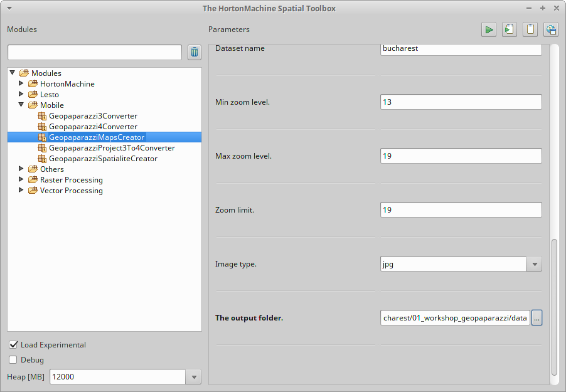Image resolution: width=566 pixels, height=392 pixels.
Task: Click the GeopaparazziSpatialiteCreator module icon
Action: 42,159
